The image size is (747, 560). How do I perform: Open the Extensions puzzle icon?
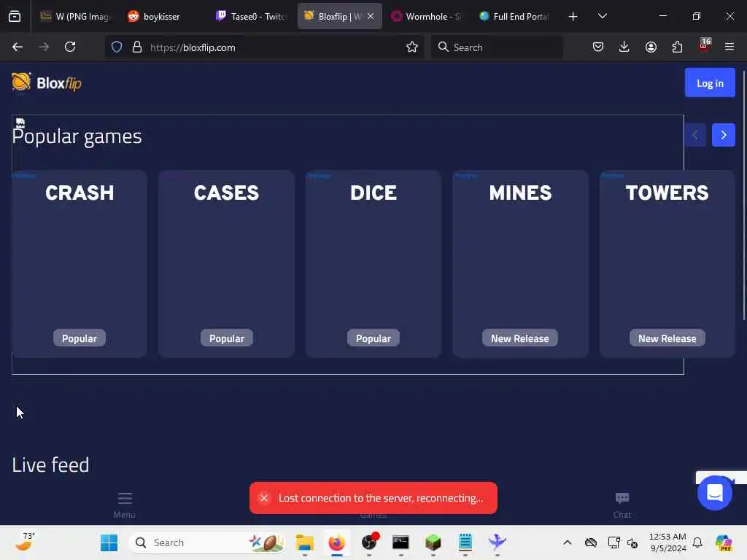[x=677, y=47]
